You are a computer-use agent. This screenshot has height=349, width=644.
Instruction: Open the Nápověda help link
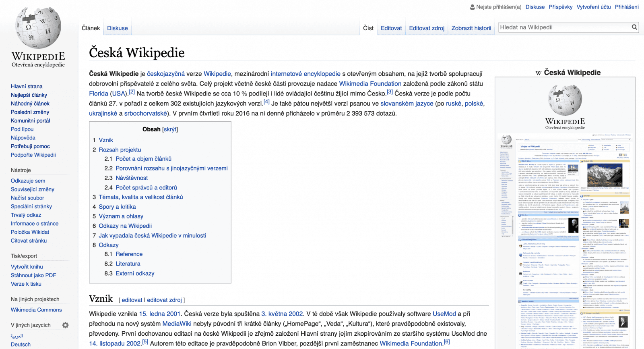[23, 138]
